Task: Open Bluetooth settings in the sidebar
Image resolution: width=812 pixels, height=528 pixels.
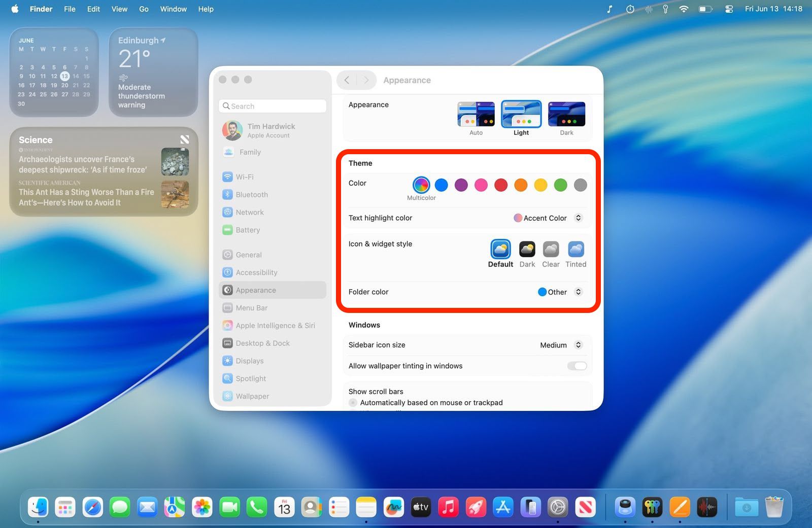Action: coord(252,194)
